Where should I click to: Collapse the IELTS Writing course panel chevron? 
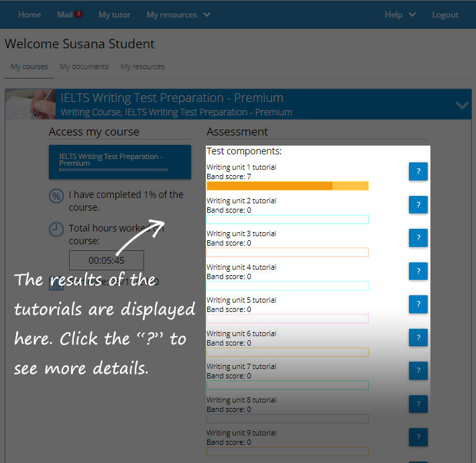pyautogui.click(x=462, y=105)
